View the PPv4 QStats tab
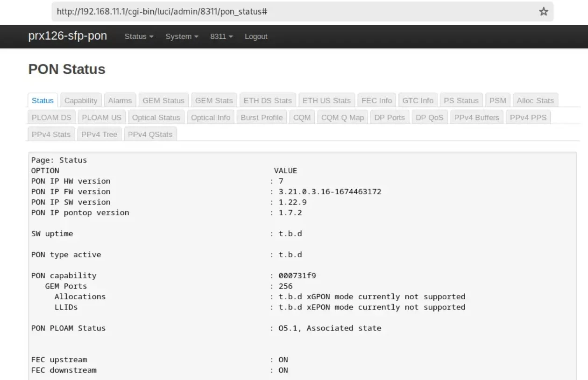The height and width of the screenshot is (380, 588). (x=150, y=134)
